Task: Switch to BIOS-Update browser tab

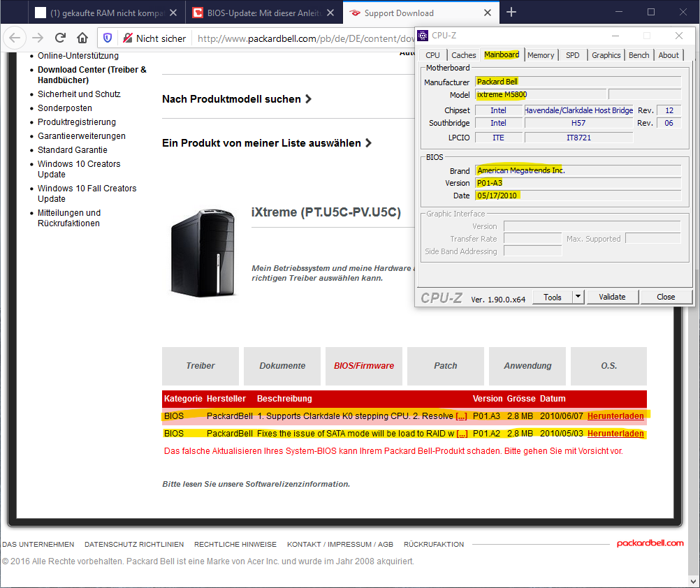Action: 263,13
